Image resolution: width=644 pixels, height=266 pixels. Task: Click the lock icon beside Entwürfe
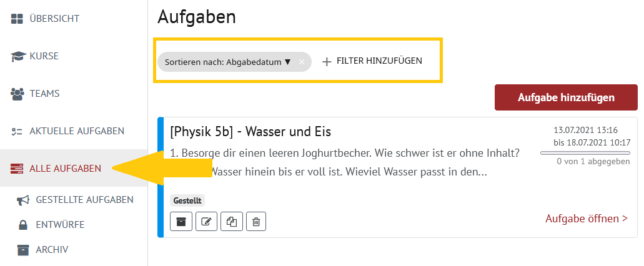(x=23, y=225)
